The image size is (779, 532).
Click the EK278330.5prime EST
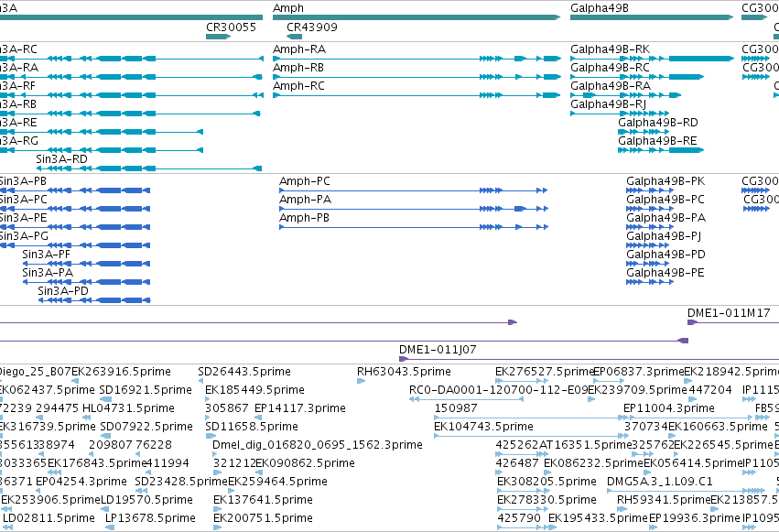522,510
